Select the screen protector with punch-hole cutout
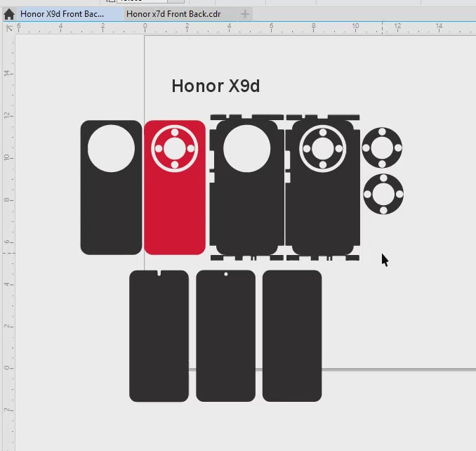This screenshot has width=476, height=451. point(225,337)
